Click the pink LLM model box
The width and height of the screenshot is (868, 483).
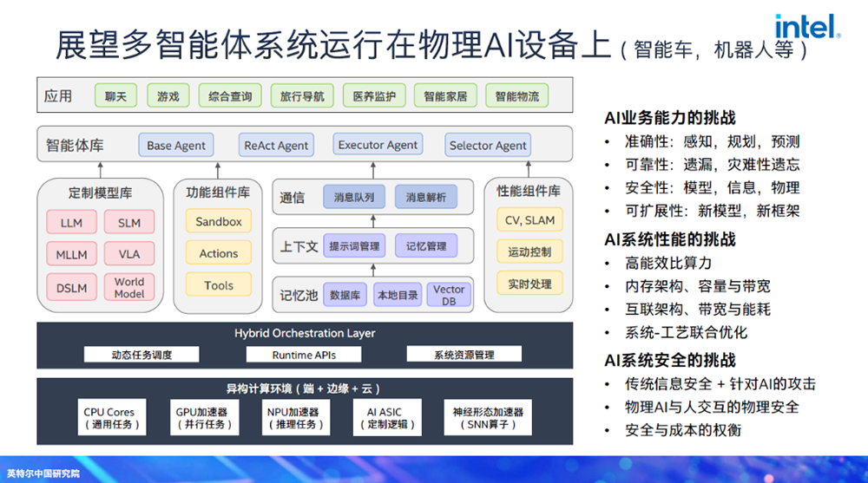[x=72, y=223]
